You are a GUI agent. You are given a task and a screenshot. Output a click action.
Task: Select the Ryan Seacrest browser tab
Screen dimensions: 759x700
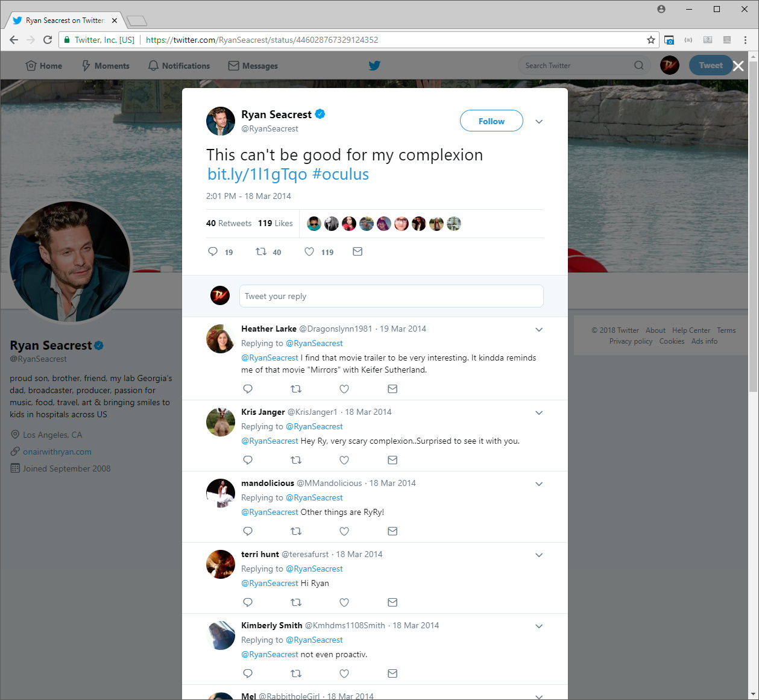(x=65, y=20)
